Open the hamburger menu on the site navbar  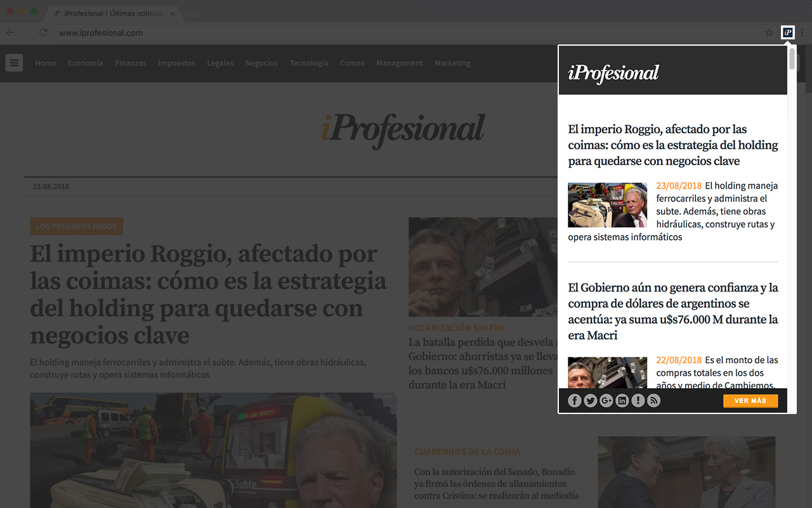14,63
